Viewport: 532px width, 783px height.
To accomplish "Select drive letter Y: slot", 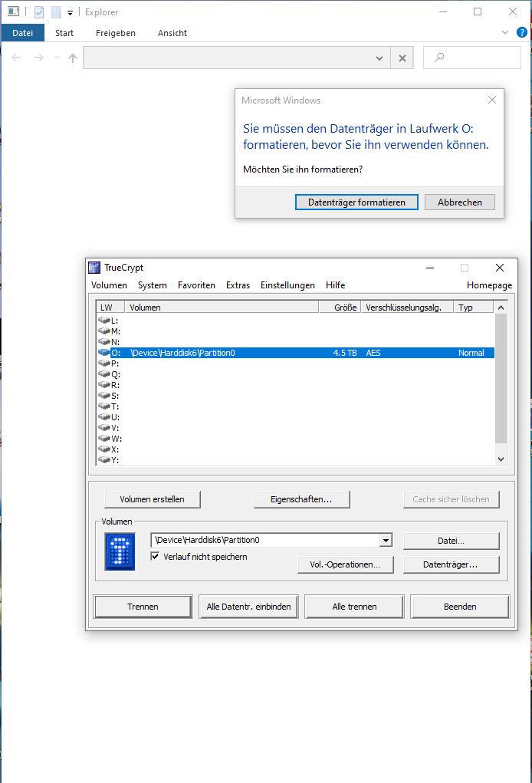I will pos(295,460).
